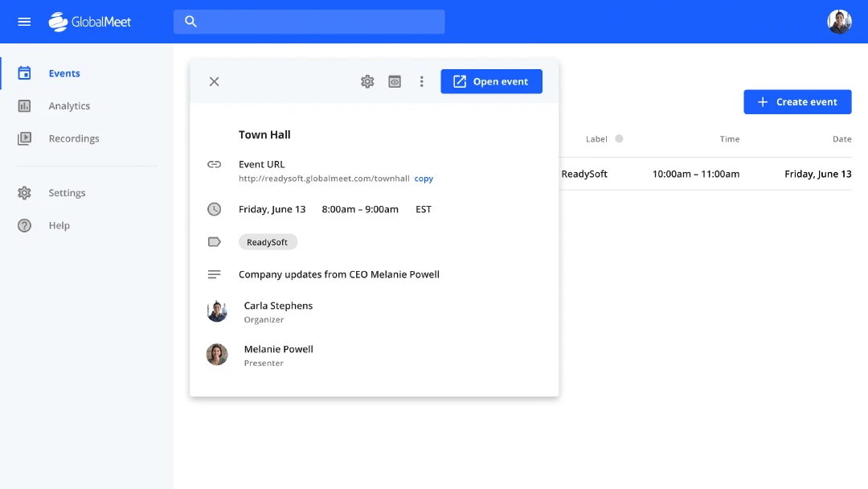The height and width of the screenshot is (489, 868).
Task: Click the Open event button
Action: 492,81
